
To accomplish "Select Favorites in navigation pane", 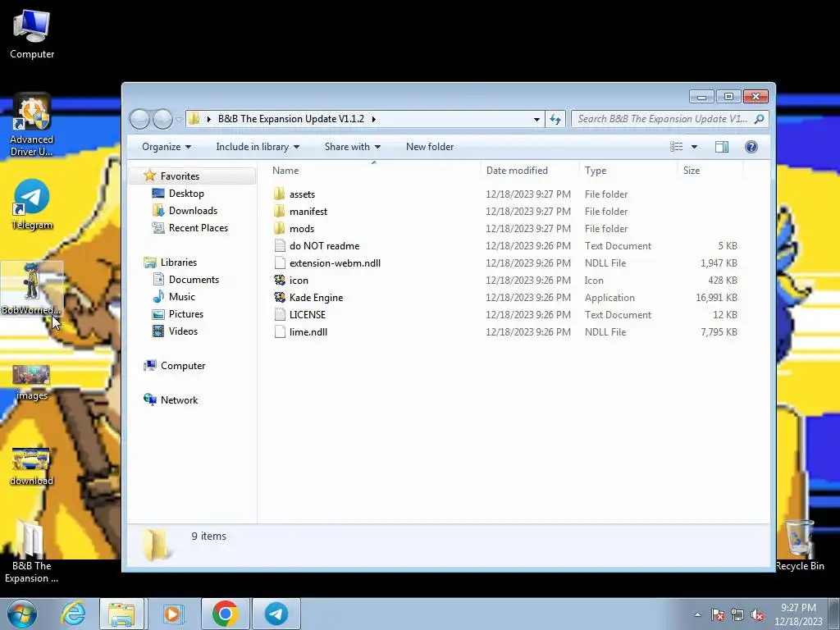I will (x=180, y=176).
